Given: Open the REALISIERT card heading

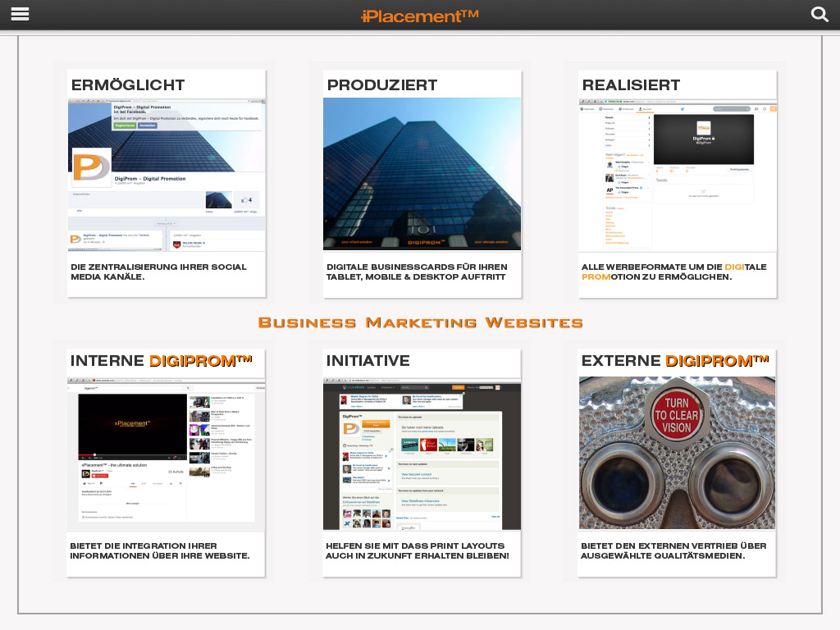Looking at the screenshot, I should click(x=631, y=85).
